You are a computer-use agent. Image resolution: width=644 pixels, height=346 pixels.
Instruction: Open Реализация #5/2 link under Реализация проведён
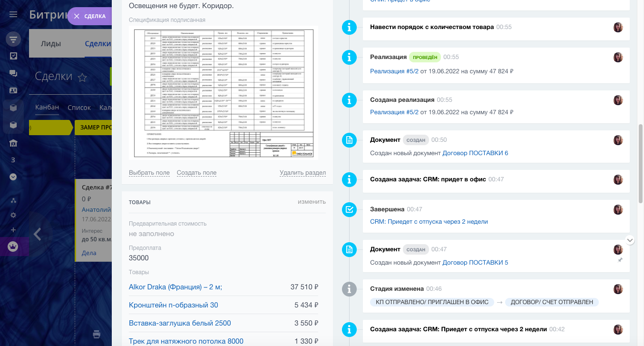pyautogui.click(x=394, y=71)
